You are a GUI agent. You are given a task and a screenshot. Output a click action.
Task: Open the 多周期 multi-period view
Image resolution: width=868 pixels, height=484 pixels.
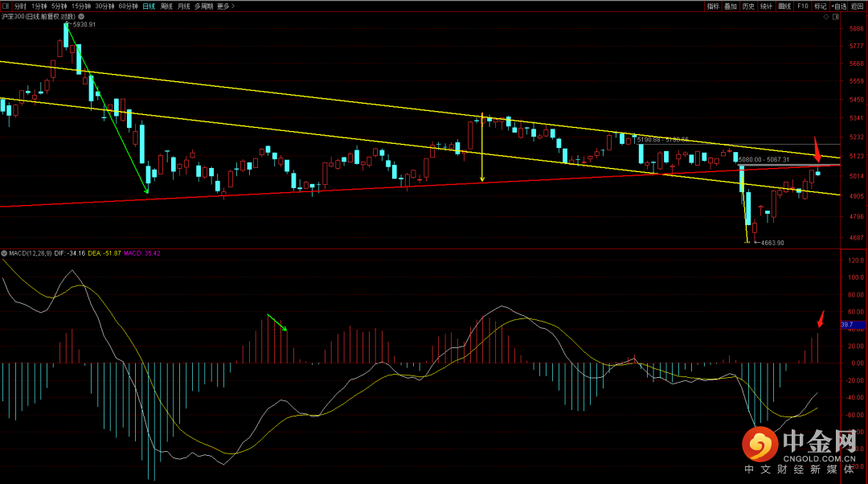(203, 6)
